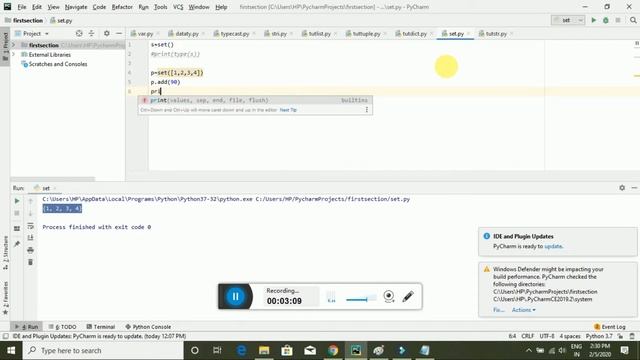The width and height of the screenshot is (640, 360).
Task: Rerun set in the Run panel
Action: click(17, 201)
